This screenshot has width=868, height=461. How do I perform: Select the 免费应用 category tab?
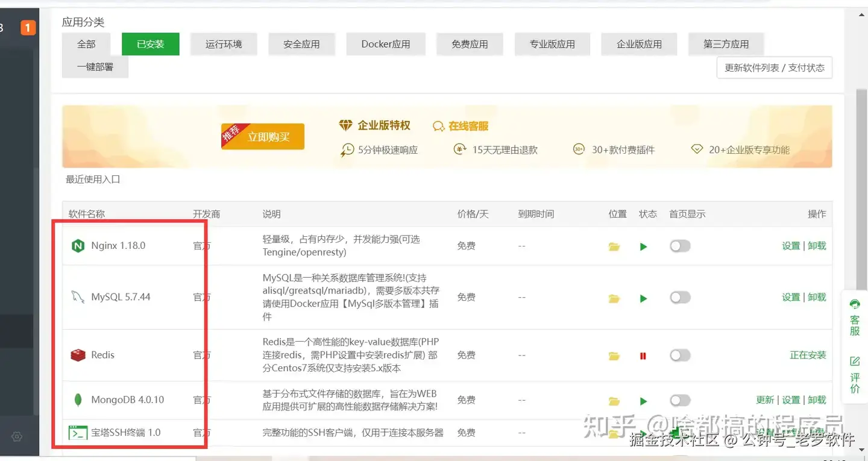pos(470,44)
